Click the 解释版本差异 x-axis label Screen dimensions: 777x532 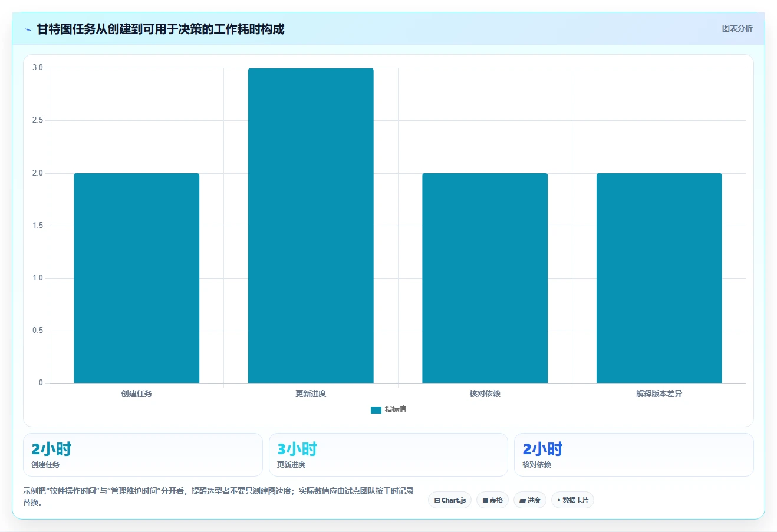click(659, 394)
